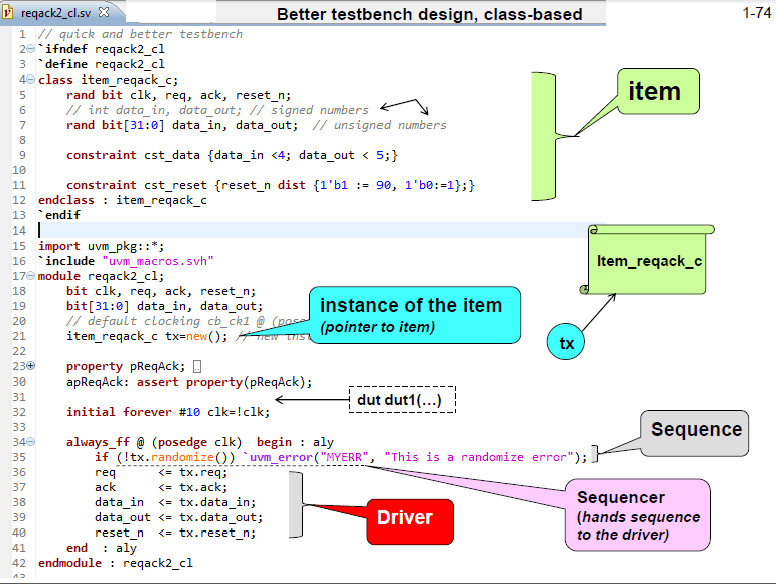
Task: Close the reqack2_cl.sv tab
Action: click(104, 12)
